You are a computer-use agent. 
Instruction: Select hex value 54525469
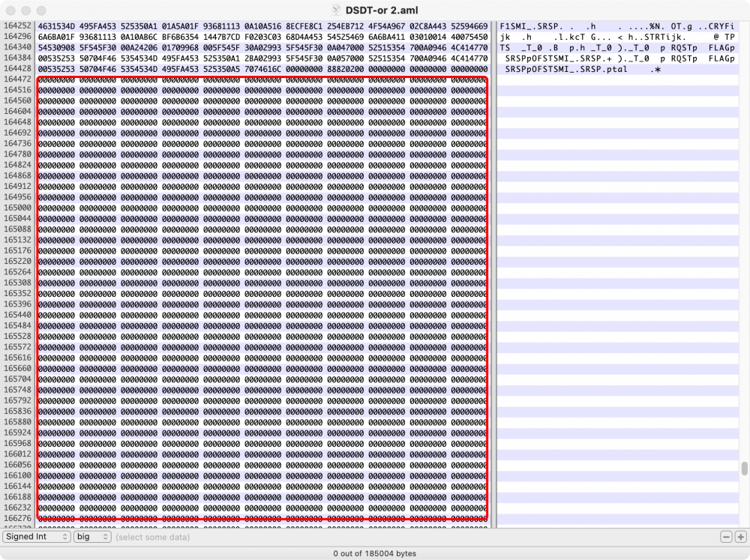point(345,37)
